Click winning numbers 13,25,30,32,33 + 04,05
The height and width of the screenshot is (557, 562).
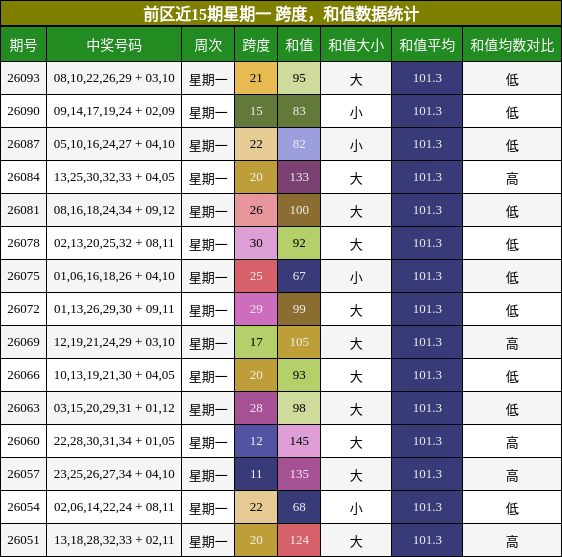point(114,177)
